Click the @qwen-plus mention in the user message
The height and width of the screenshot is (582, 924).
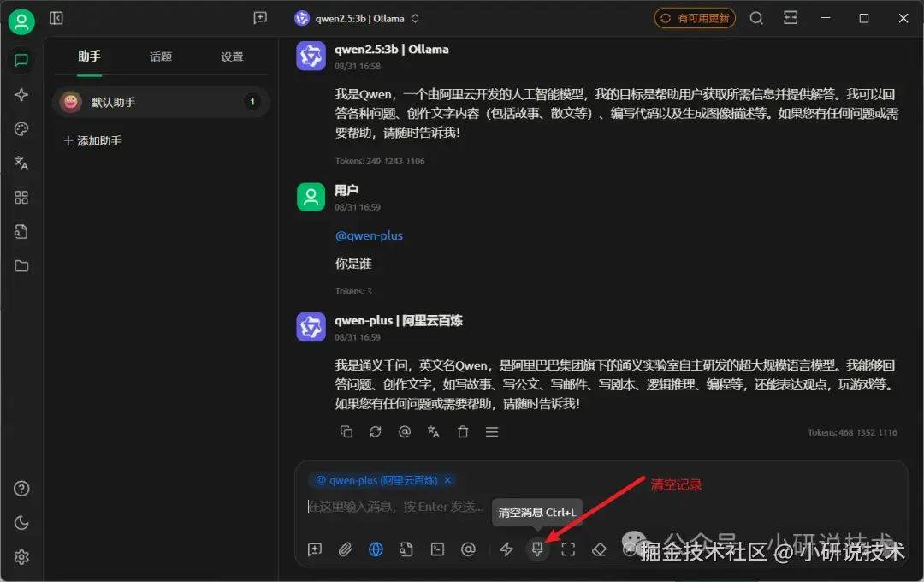pos(369,235)
